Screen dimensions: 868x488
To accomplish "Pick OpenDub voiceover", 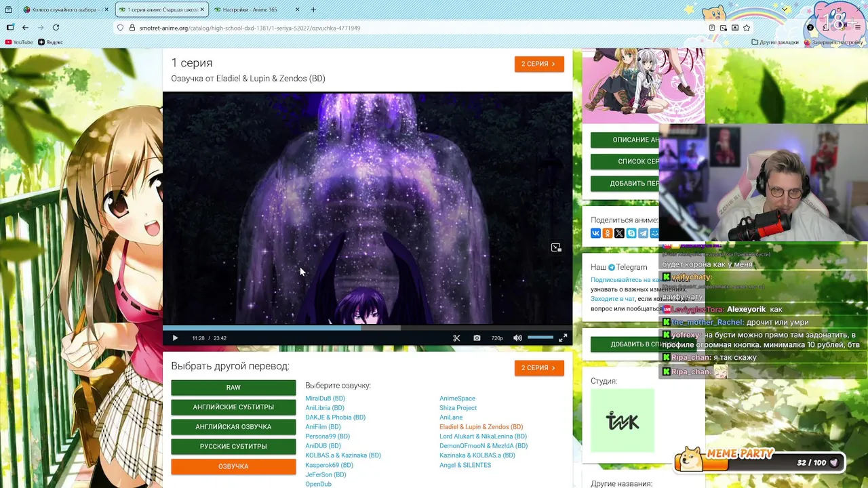I will point(318,484).
